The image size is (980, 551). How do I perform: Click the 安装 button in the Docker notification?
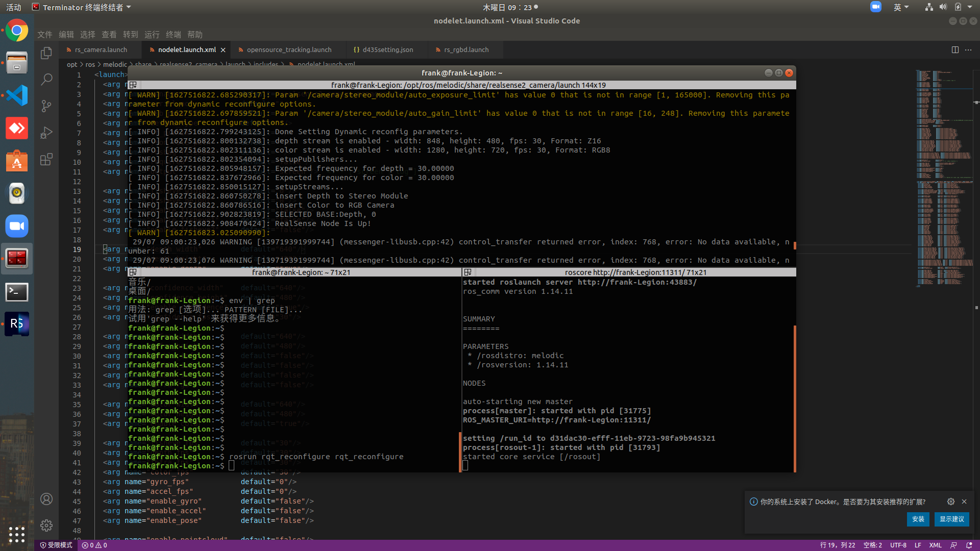pos(918,519)
